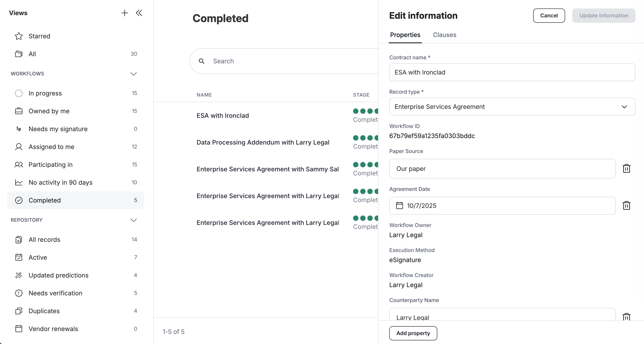The height and width of the screenshot is (344, 644).
Task: Collapse the Views sidebar with double-chevron icon
Action: click(x=139, y=13)
